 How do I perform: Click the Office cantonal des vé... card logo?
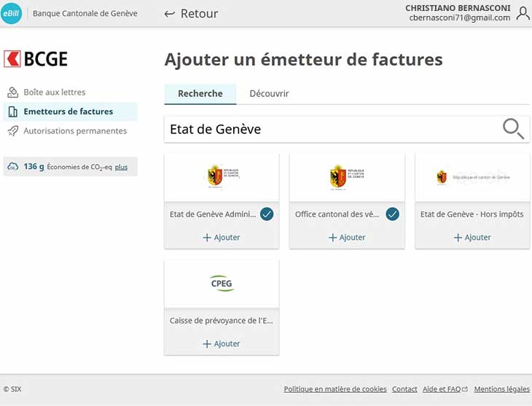pos(347,177)
